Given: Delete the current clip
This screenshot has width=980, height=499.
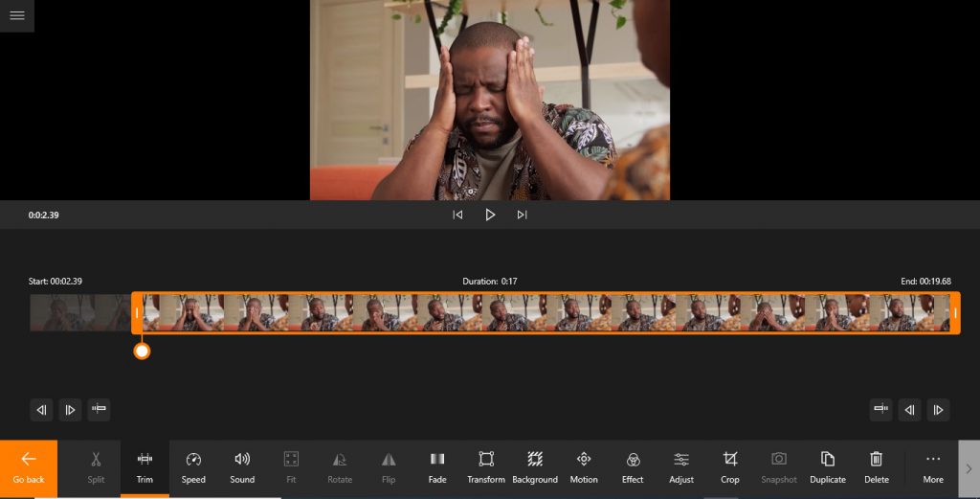Looking at the screenshot, I should click(876, 468).
